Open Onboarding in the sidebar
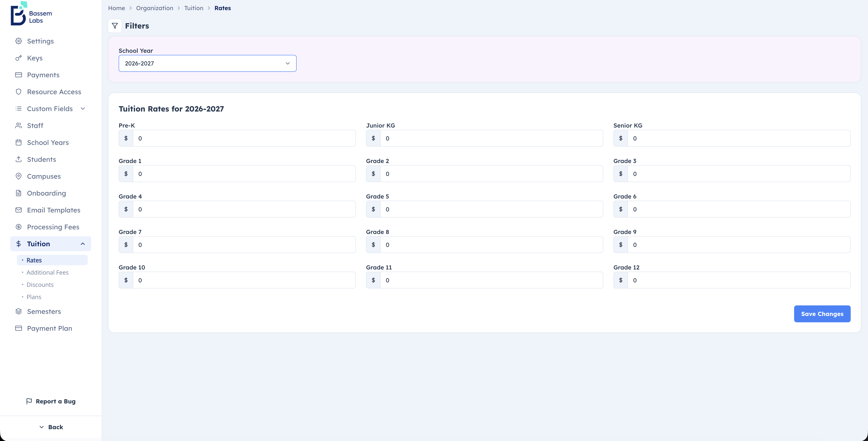Viewport: 868px width, 441px height. [x=50, y=193]
